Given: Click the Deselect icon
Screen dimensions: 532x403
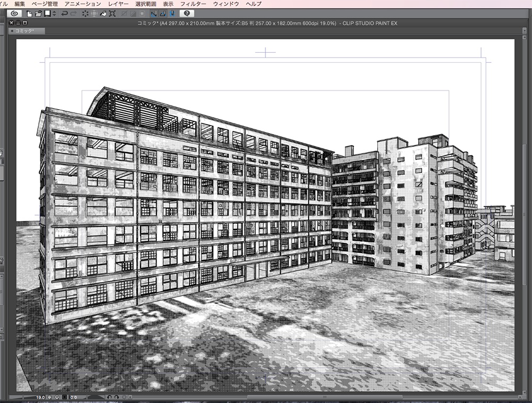Looking at the screenshot, I should (124, 14).
